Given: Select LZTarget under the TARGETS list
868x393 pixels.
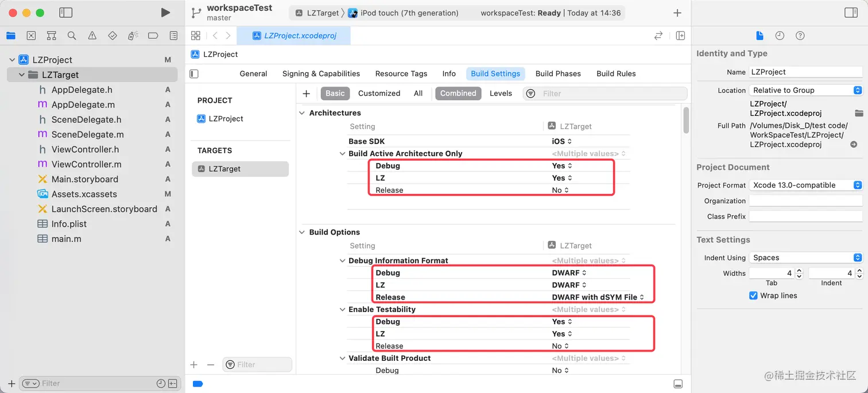Looking at the screenshot, I should [241, 169].
